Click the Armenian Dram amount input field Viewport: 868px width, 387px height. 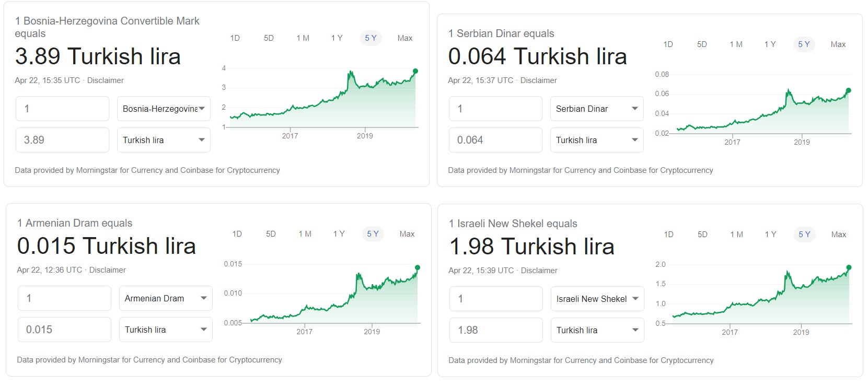[64, 298]
